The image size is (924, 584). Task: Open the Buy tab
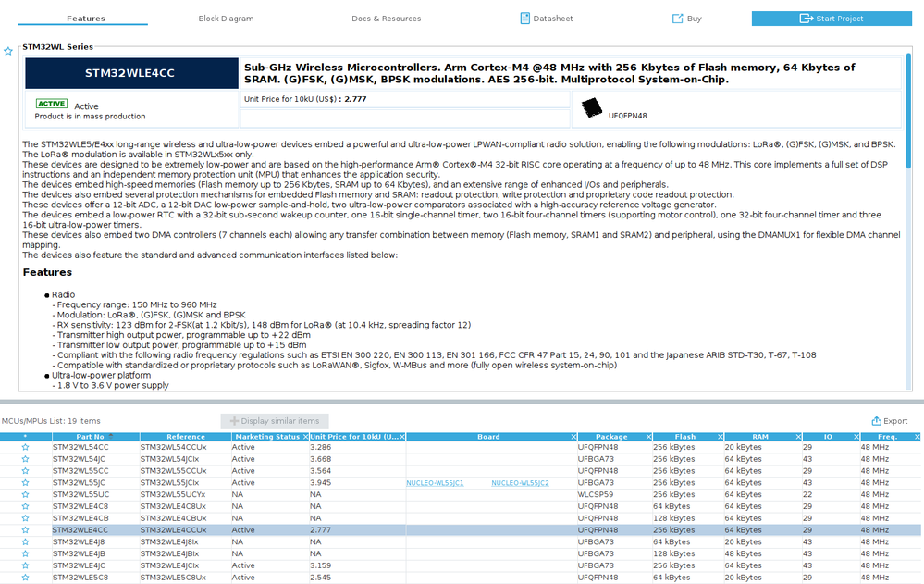point(687,19)
